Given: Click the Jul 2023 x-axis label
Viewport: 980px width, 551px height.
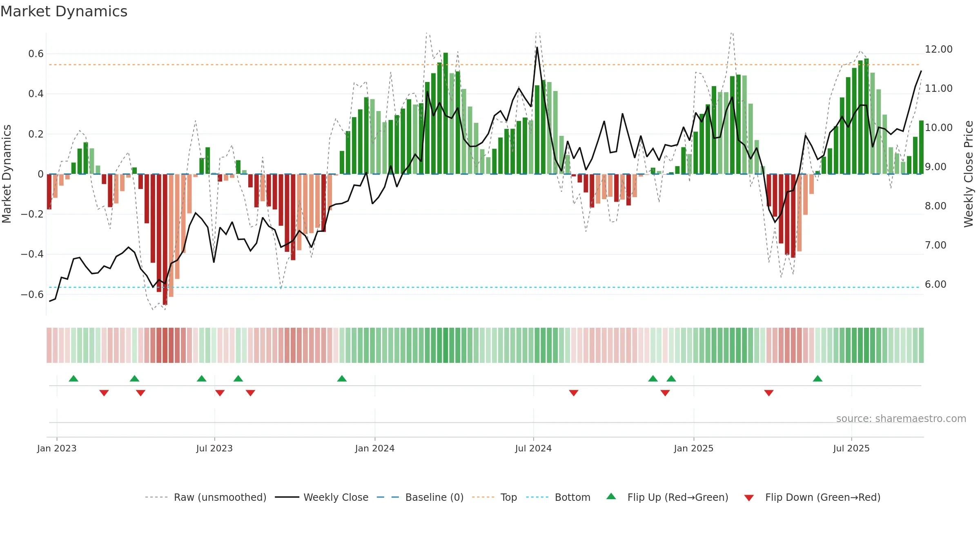Looking at the screenshot, I should point(214,448).
